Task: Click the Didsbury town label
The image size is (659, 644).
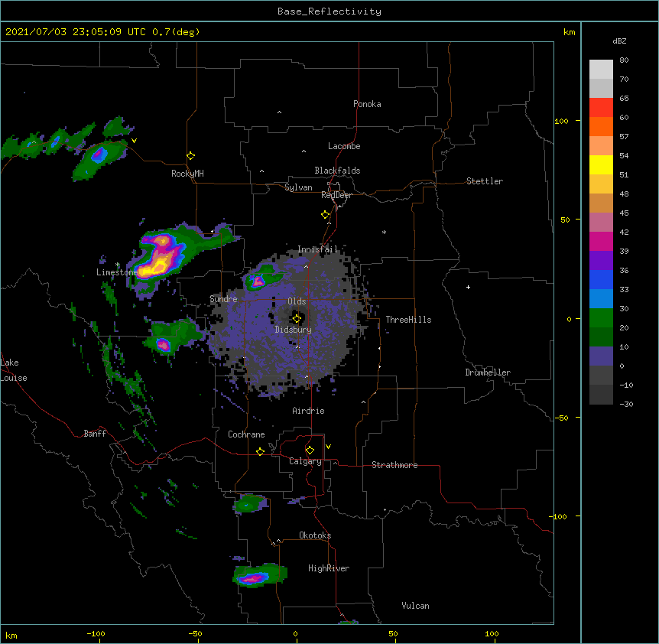Action: click(294, 330)
